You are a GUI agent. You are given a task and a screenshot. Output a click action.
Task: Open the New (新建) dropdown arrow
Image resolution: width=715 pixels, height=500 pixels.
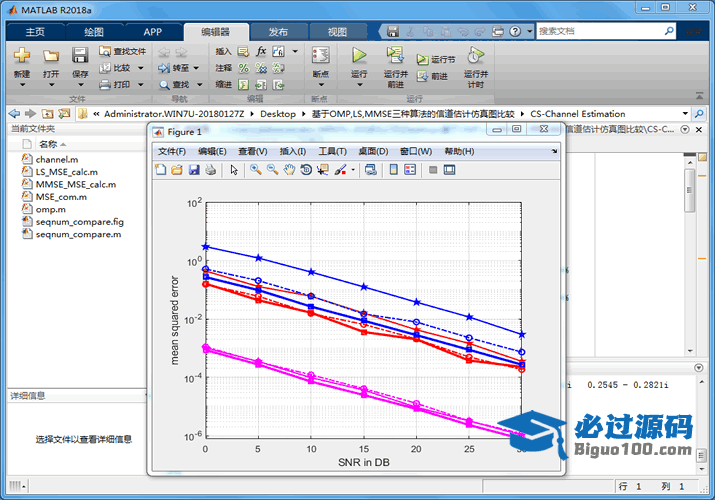point(22,86)
